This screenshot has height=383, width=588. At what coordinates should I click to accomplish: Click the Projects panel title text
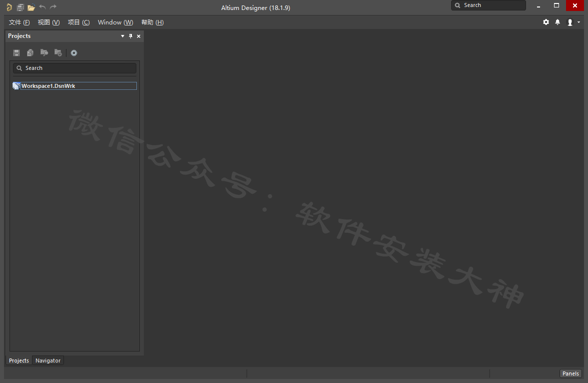click(x=19, y=36)
